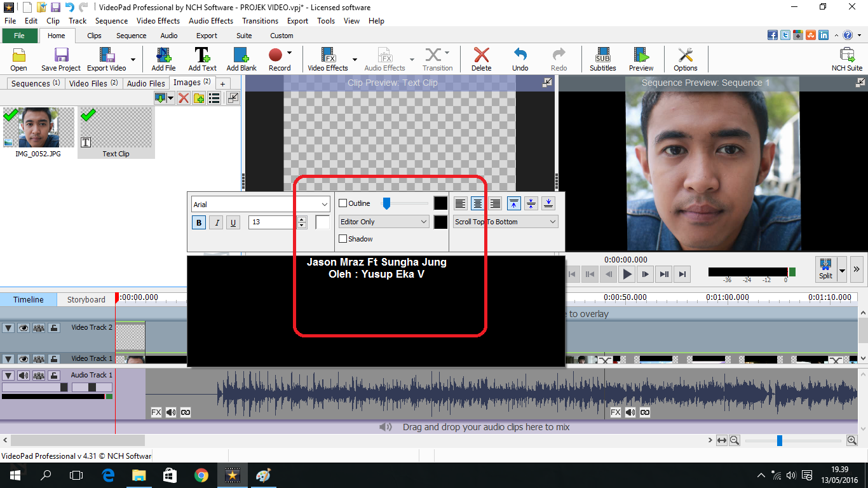This screenshot has height=488, width=868.
Task: Toggle the lock on Video Track 2
Action: coord(55,328)
